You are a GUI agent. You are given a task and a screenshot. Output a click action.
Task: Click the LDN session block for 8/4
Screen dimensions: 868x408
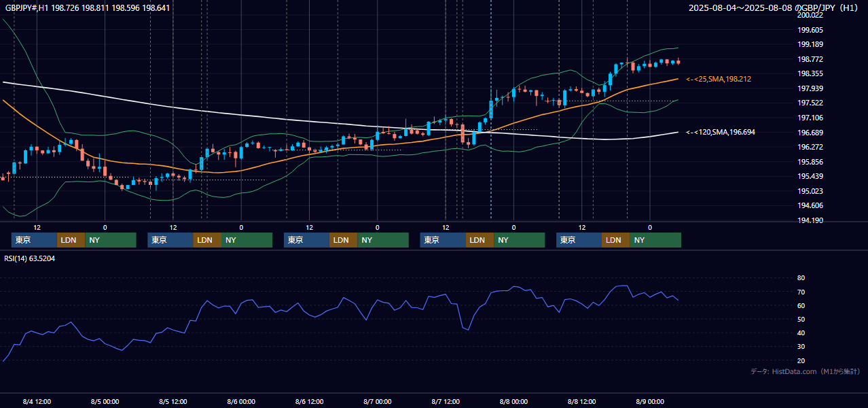coord(71,240)
